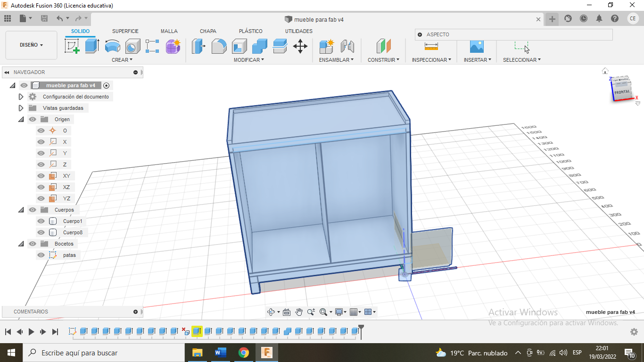Toggle visibility of the patas sketch
The image size is (644, 362).
pyautogui.click(x=41, y=255)
